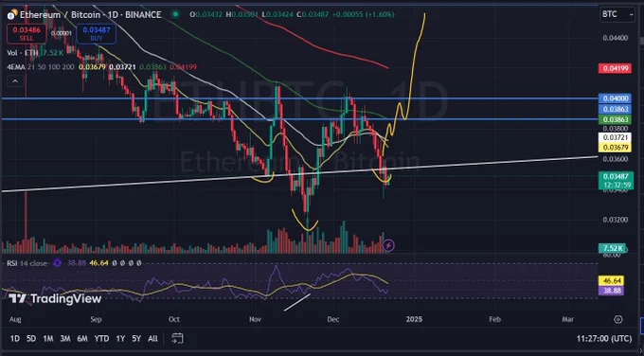Click the 2025 label on time axis
Viewport: 644px width, 356px height.
click(x=414, y=319)
